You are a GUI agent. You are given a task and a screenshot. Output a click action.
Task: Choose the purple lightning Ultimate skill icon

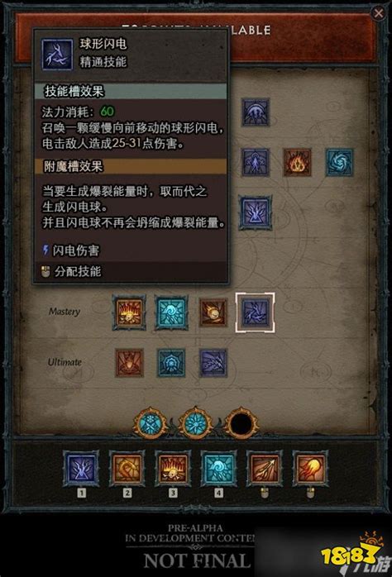pos(213,363)
